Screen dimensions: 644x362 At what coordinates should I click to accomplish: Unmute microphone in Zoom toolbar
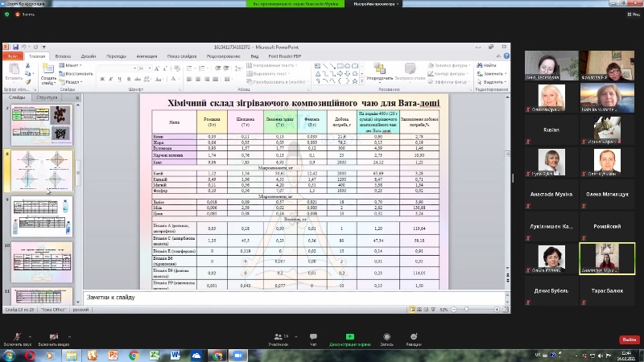(16, 336)
